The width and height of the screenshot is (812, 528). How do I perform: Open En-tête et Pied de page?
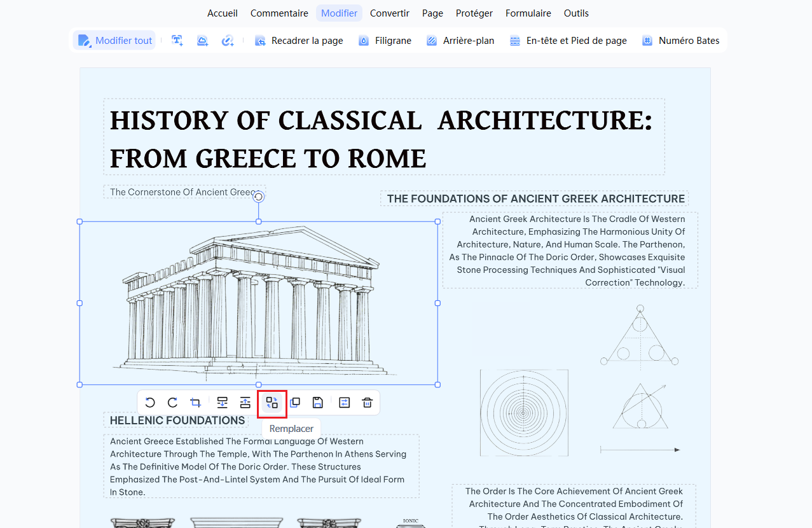[x=568, y=41]
